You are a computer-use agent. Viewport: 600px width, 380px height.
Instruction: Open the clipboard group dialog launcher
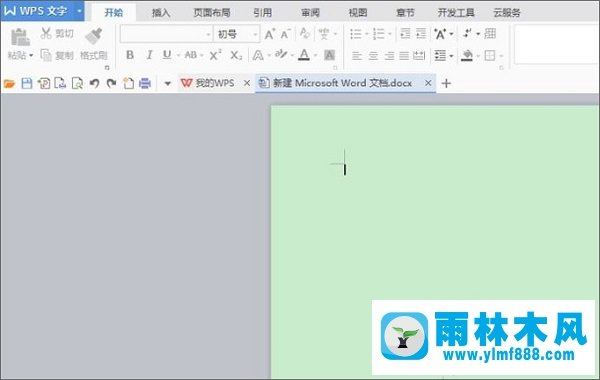107,67
